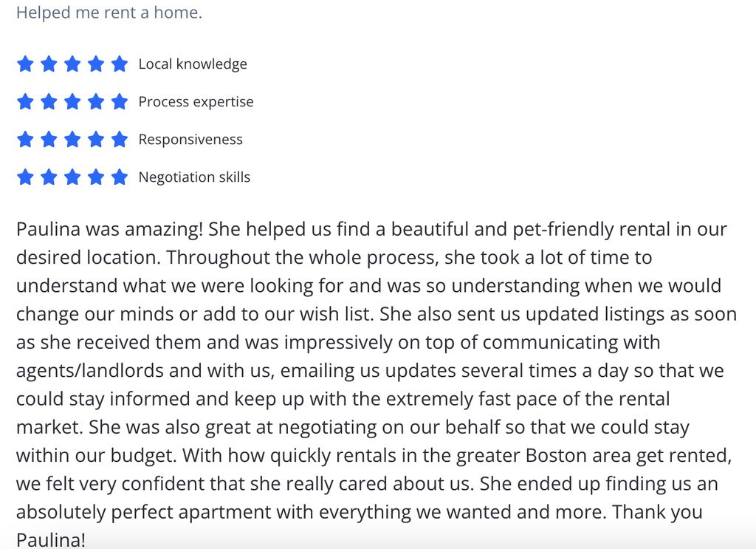756x549 pixels.
Task: Click the Process expertise label
Action: [196, 102]
